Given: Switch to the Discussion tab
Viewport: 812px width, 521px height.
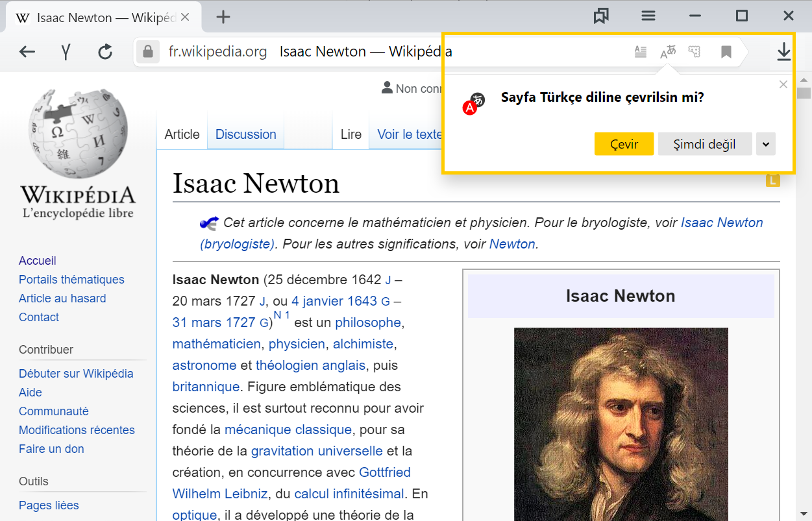Looking at the screenshot, I should [x=246, y=134].
